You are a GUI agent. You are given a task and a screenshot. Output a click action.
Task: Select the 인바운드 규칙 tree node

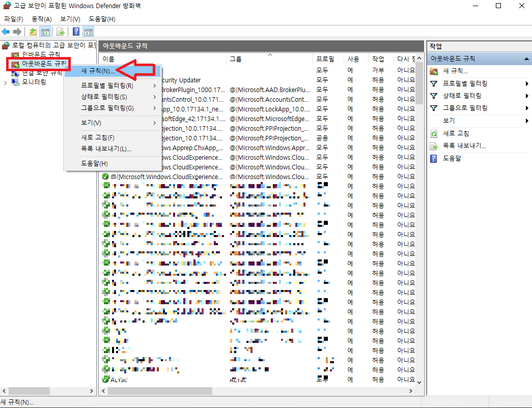click(36, 54)
